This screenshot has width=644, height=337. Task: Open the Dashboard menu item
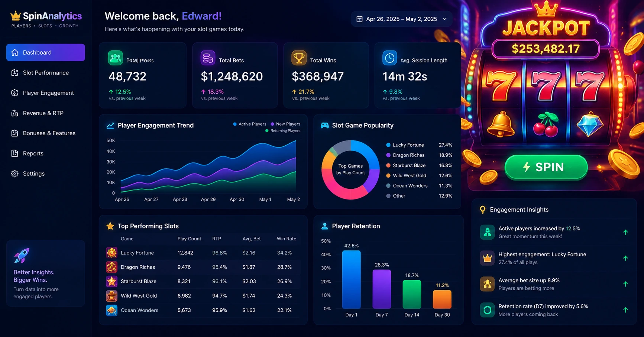click(45, 52)
